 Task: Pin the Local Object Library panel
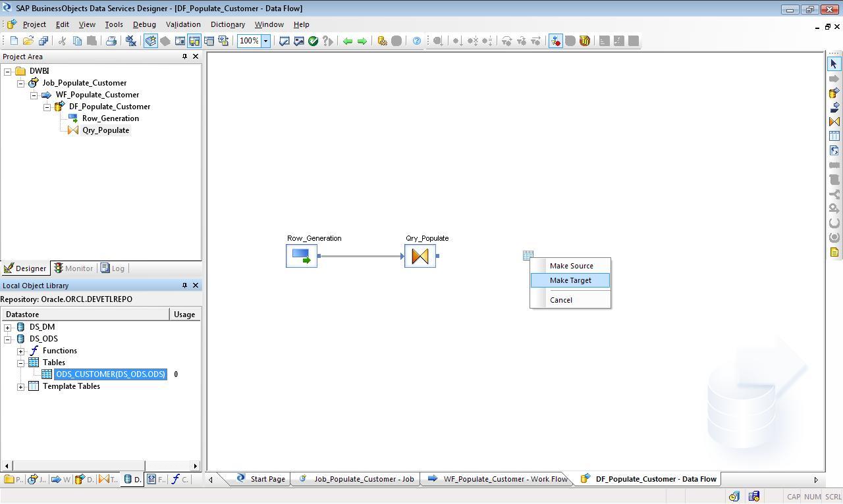(184, 286)
